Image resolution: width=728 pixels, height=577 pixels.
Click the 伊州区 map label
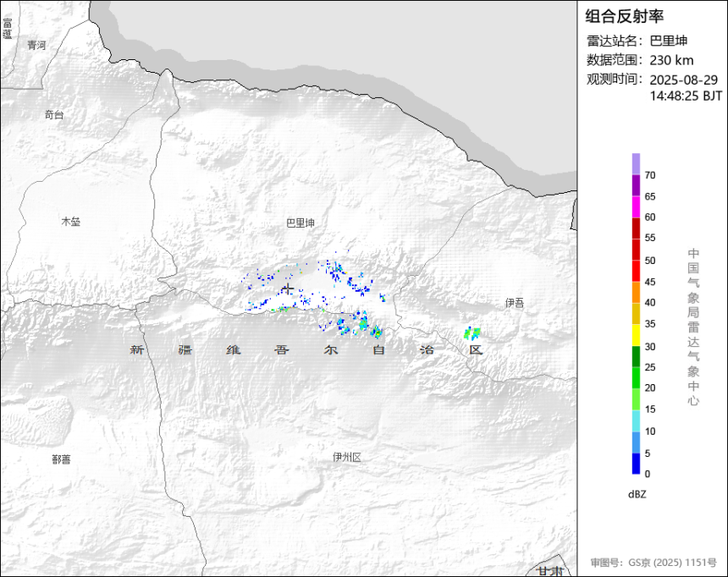pyautogui.click(x=347, y=457)
